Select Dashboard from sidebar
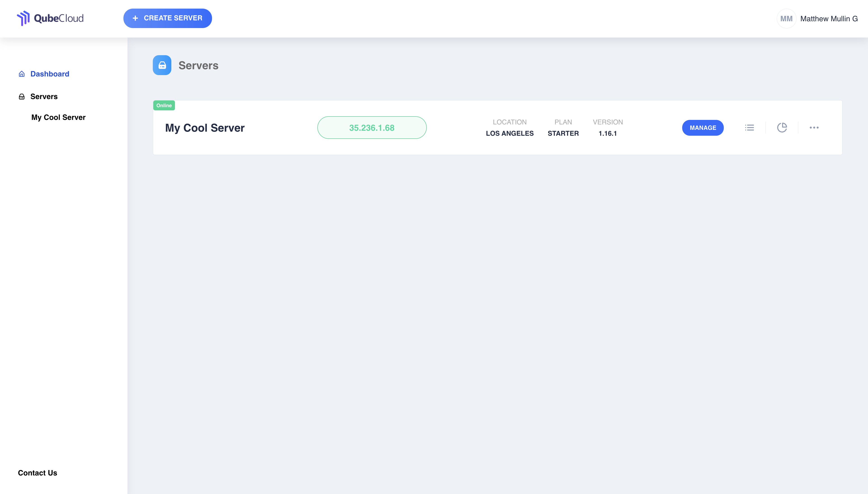868x494 pixels. 50,74
